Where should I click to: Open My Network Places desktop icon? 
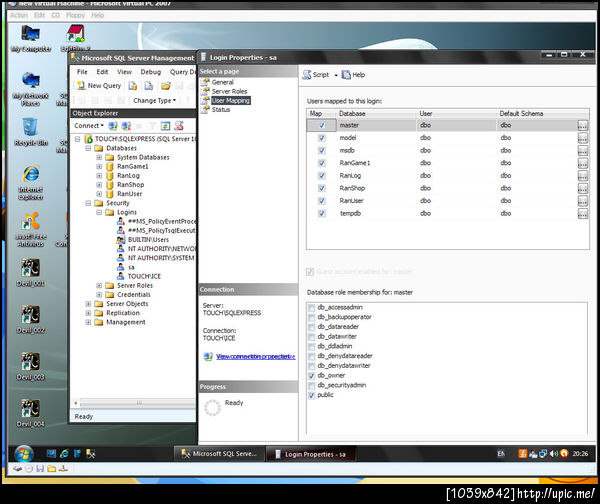pos(31,89)
